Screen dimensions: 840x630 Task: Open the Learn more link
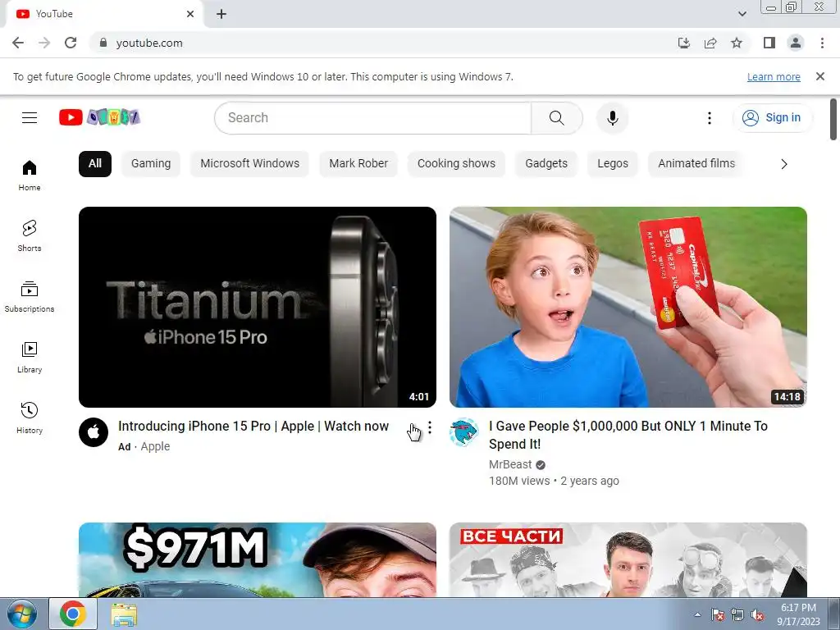[774, 76]
